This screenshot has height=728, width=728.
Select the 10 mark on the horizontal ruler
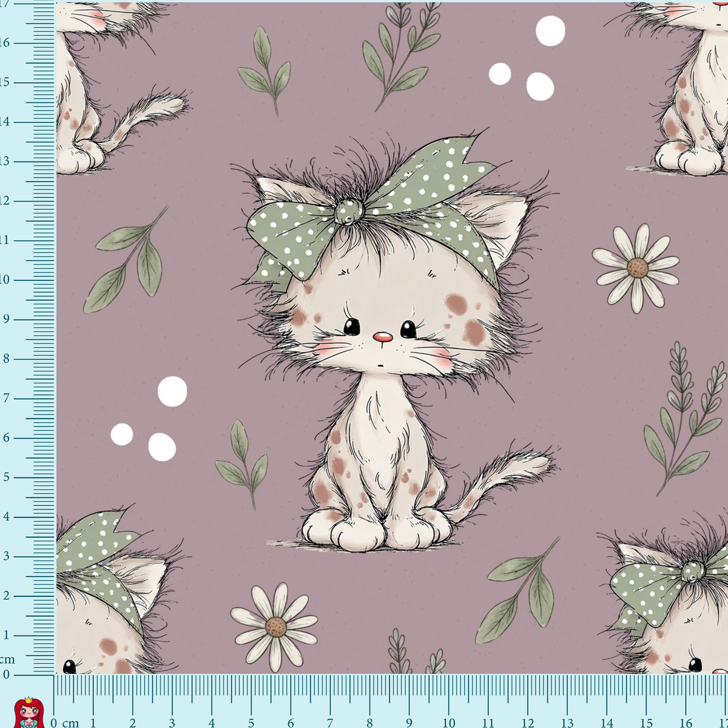[448, 723]
